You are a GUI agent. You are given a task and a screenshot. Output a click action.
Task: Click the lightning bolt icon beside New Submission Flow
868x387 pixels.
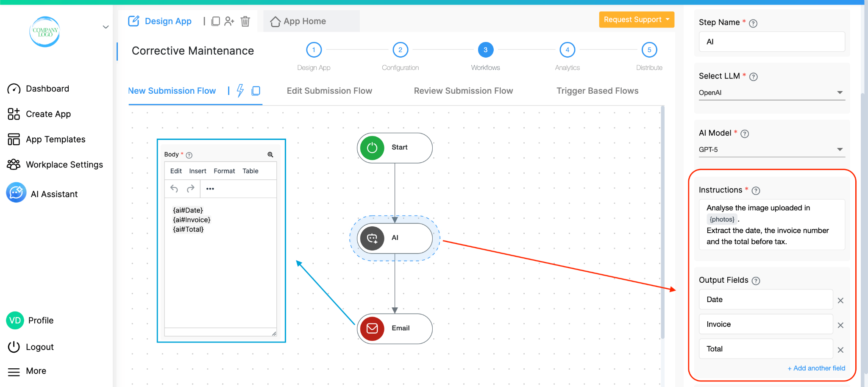coord(240,90)
